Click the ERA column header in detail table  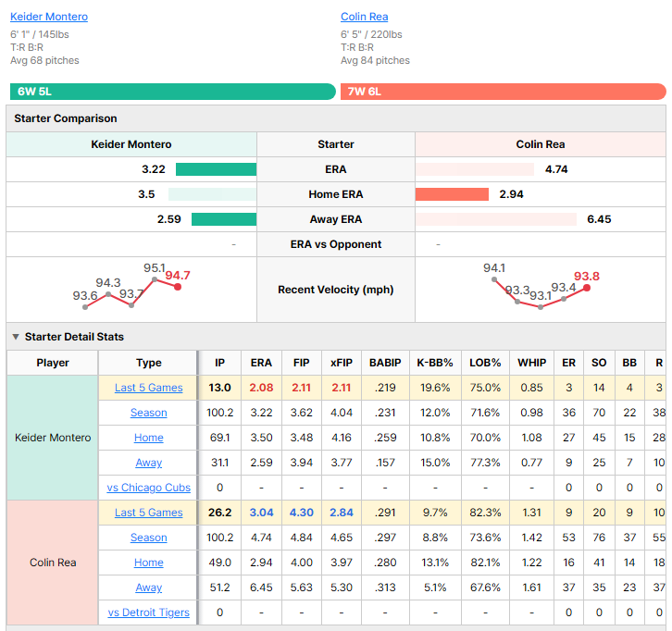261,363
